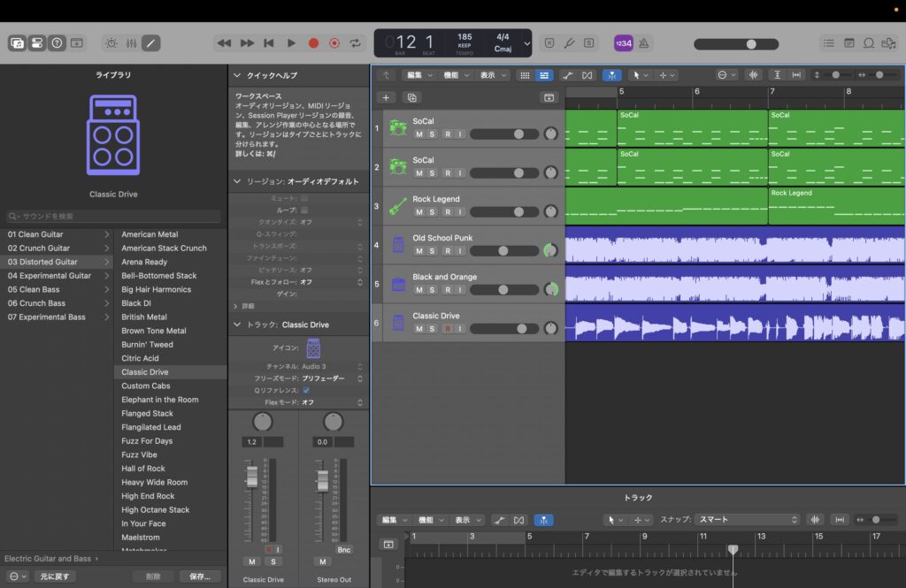Select the 01 Clean Guitar category
906x588 pixels.
pos(57,234)
